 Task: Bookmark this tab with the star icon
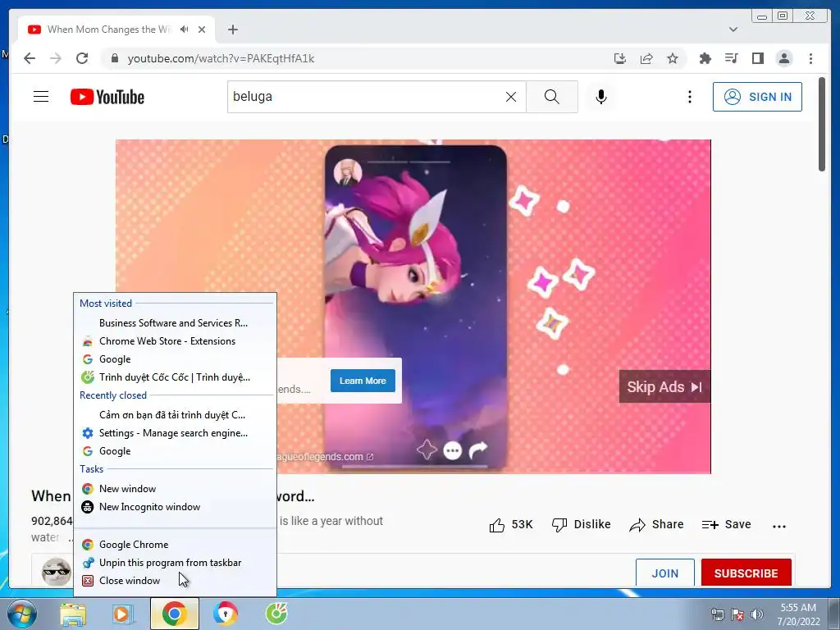673,58
